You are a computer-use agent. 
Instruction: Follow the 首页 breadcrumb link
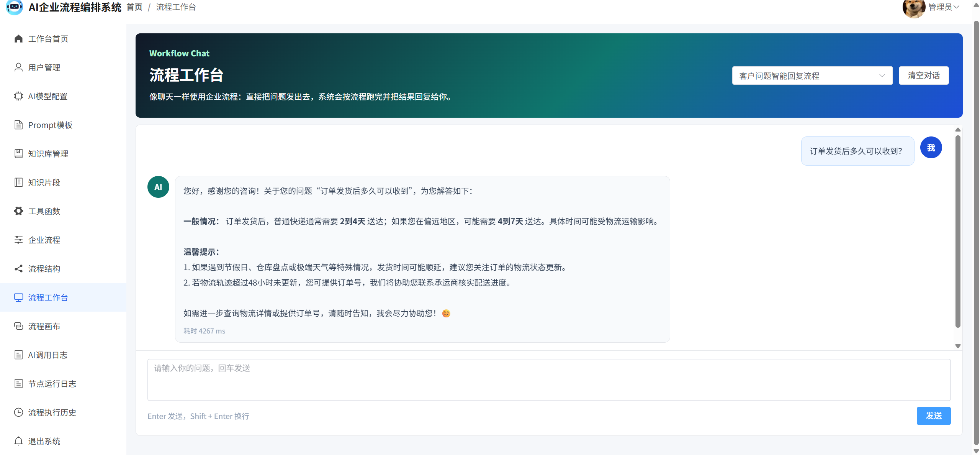coord(134,7)
